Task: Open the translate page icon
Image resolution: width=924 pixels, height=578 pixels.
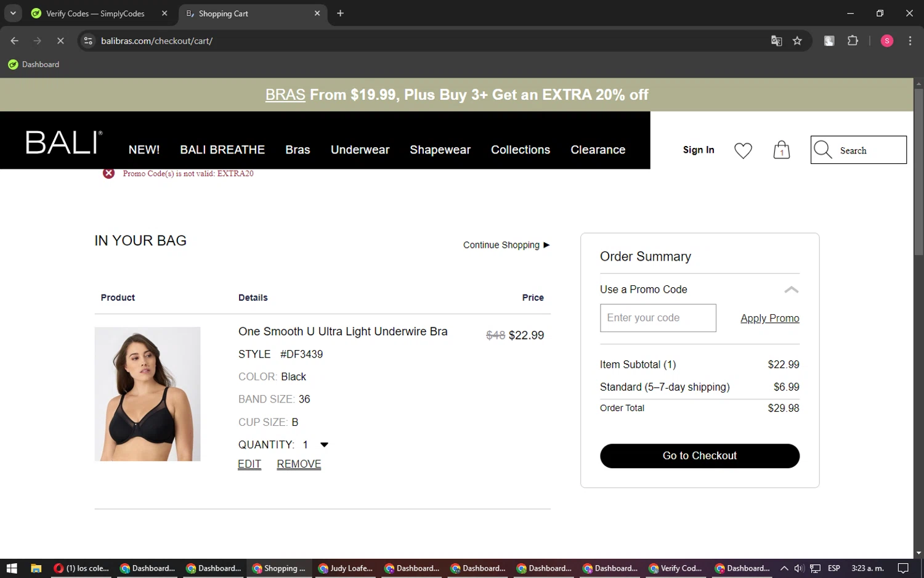Action: click(776, 41)
